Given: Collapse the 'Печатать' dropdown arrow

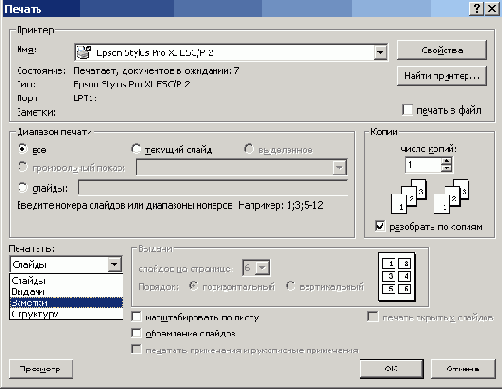Looking at the screenshot, I should click(114, 264).
